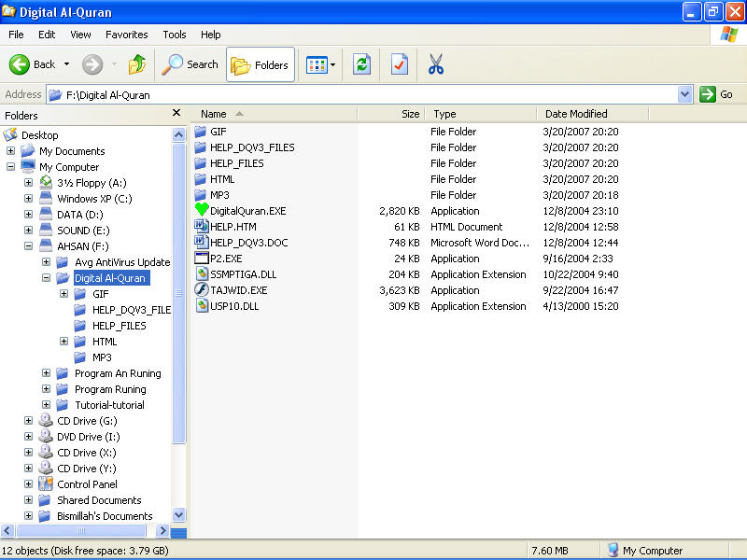747x560 pixels.
Task: Click the checkmark Properties toolbar icon
Action: [x=400, y=64]
